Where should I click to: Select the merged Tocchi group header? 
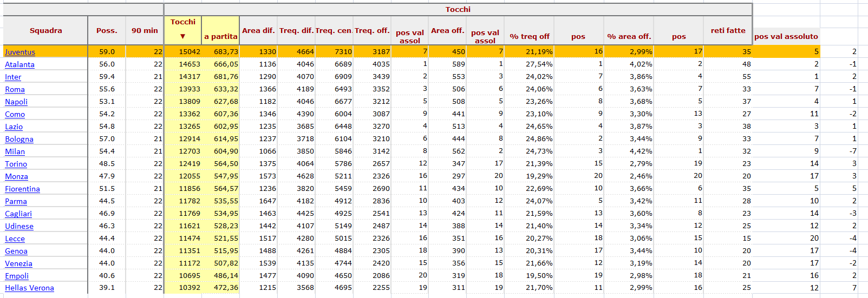click(x=458, y=9)
